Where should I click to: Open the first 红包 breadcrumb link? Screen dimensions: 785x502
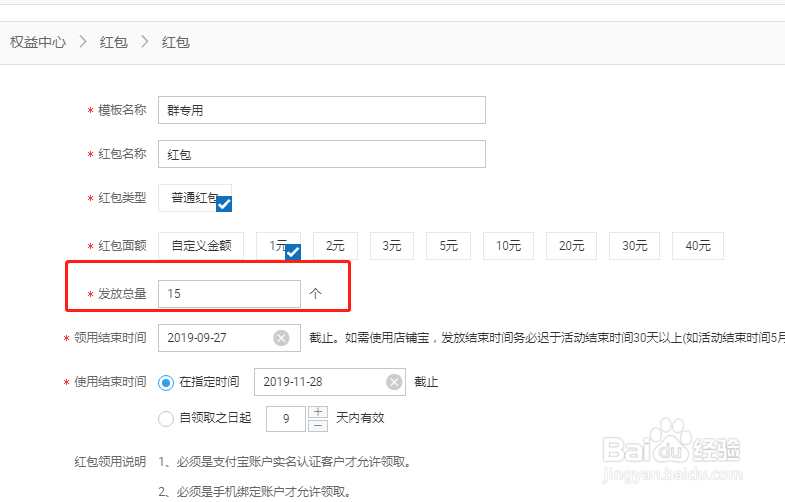pyautogui.click(x=114, y=42)
